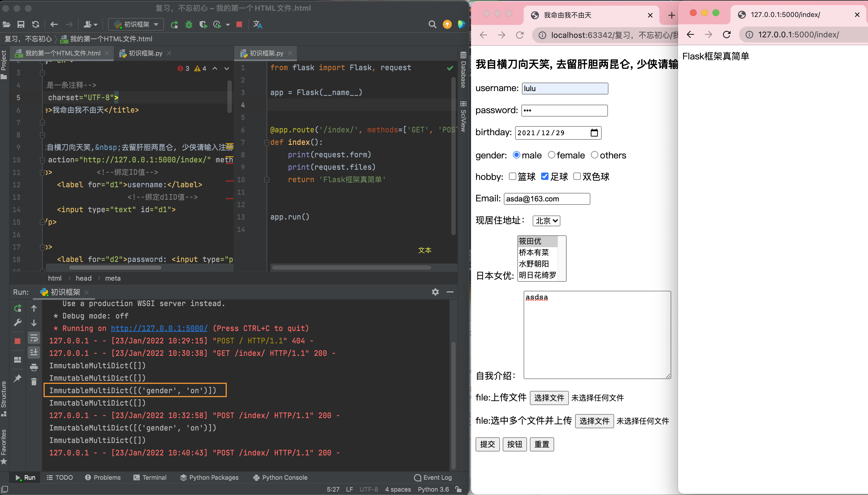Uncheck the 足球 hobby checkbox
This screenshot has width=868, height=495.
pyautogui.click(x=545, y=176)
